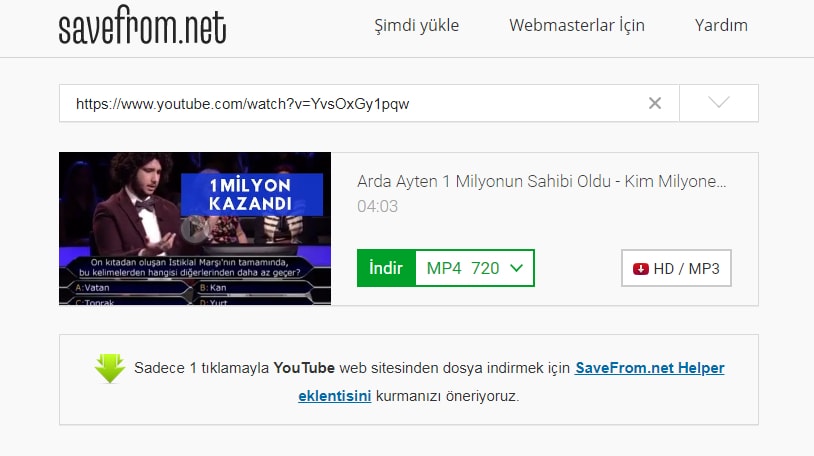Click the eklentisini link
The image size is (814, 456).
[334, 396]
